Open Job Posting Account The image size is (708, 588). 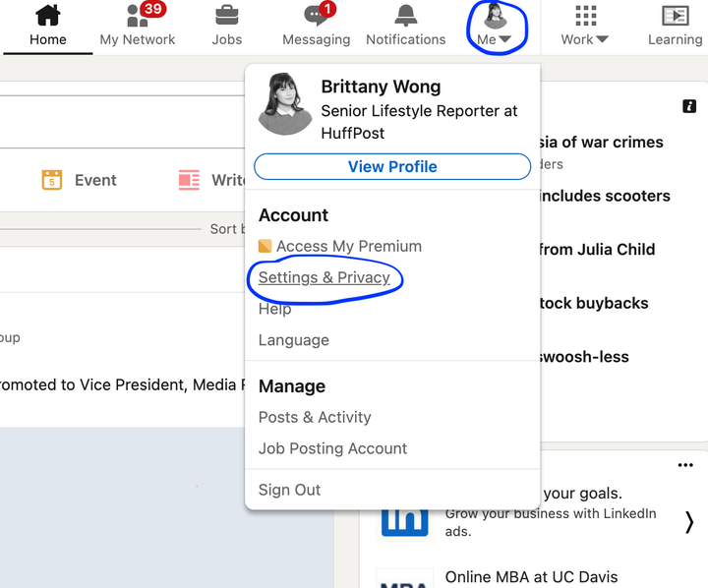coord(332,448)
